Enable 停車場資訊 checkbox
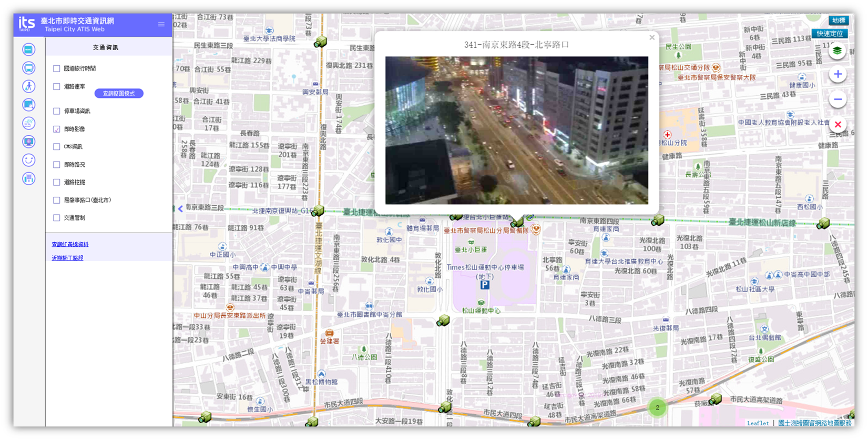 pyautogui.click(x=57, y=111)
